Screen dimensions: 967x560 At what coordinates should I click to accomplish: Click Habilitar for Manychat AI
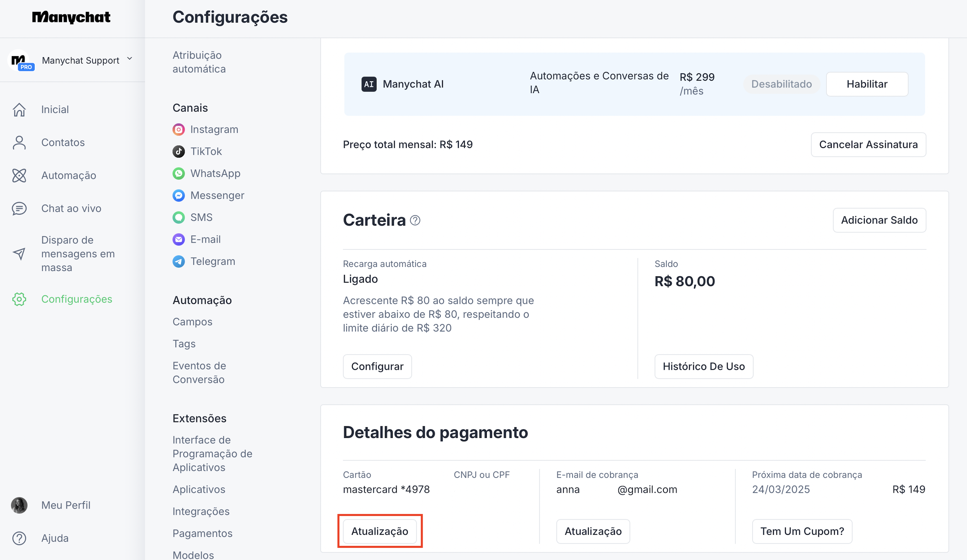(x=867, y=84)
